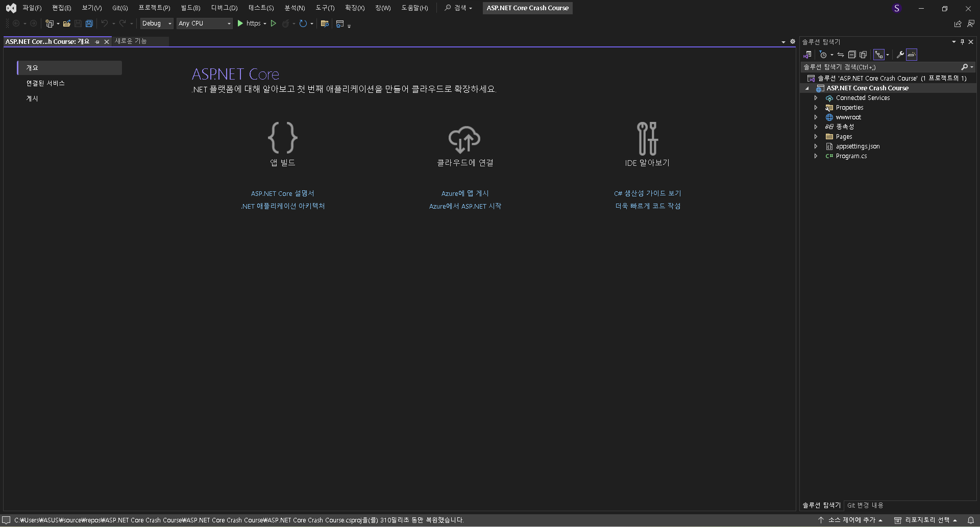Image resolution: width=980 pixels, height=527 pixels.
Task: Click the App Build curly braces icon
Action: coord(283,138)
